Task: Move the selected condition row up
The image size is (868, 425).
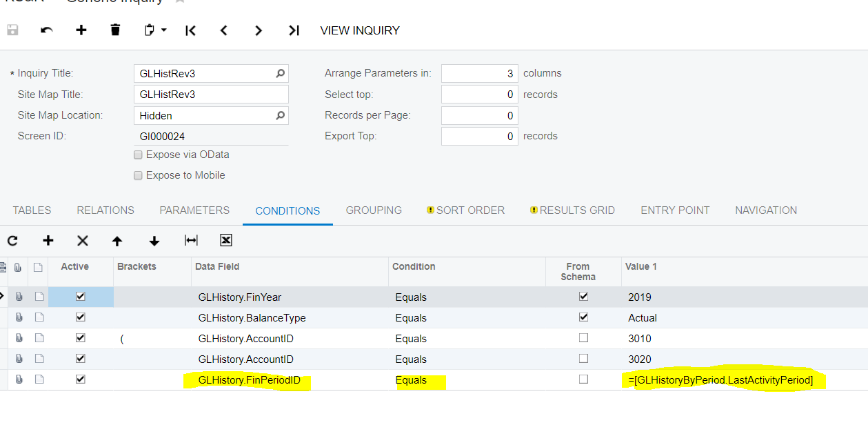Action: [x=117, y=241]
